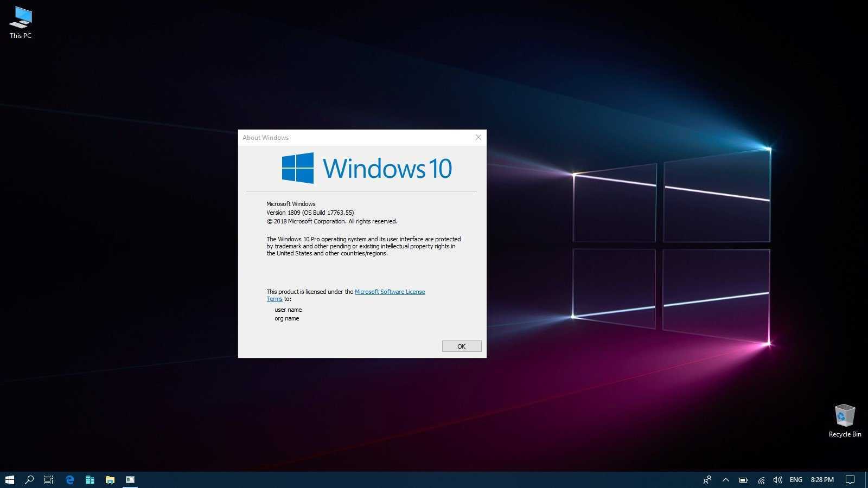Screen dimensions: 868x488
Task: Launch Microsoft Edge from the taskbar
Action: tap(69, 480)
